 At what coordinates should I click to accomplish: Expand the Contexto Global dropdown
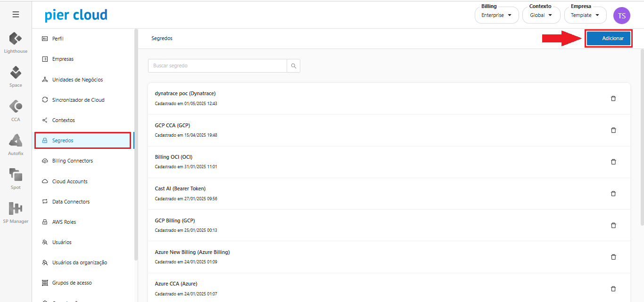point(541,16)
